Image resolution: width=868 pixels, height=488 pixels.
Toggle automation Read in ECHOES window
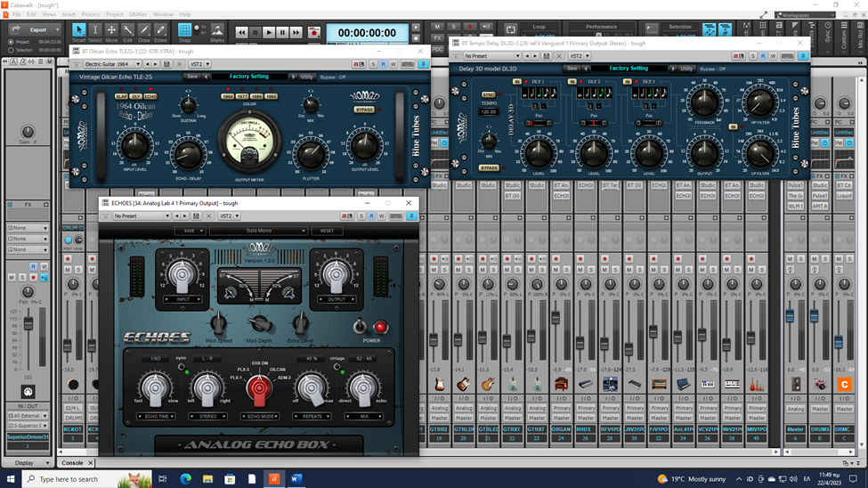371,216
